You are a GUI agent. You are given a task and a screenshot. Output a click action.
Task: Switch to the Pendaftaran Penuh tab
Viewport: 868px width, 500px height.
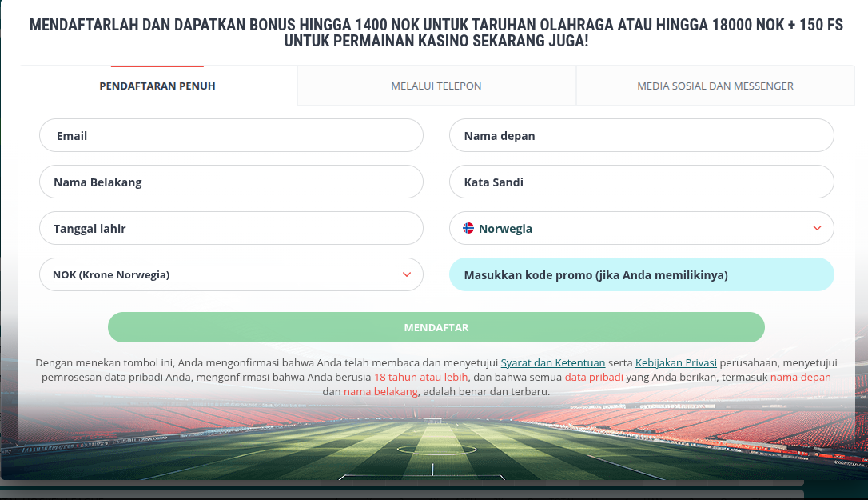[157, 86]
